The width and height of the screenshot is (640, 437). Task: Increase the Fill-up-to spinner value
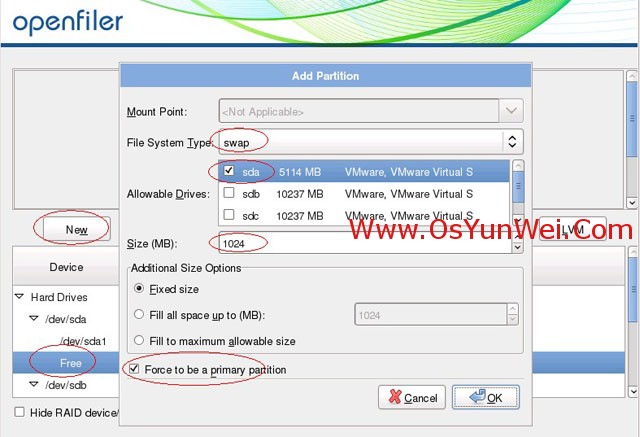tap(513, 309)
